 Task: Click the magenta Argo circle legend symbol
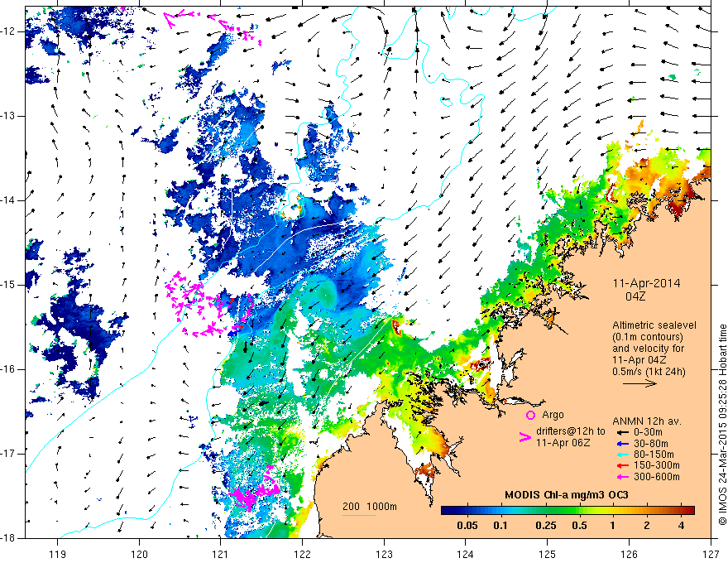530,415
